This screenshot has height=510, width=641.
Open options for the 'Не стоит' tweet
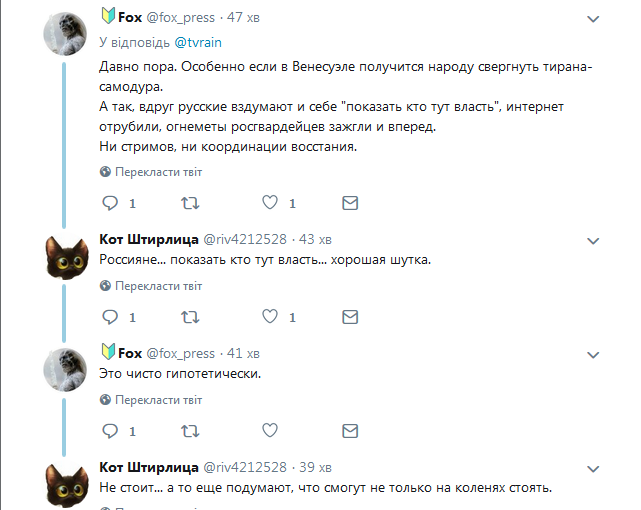[593, 469]
